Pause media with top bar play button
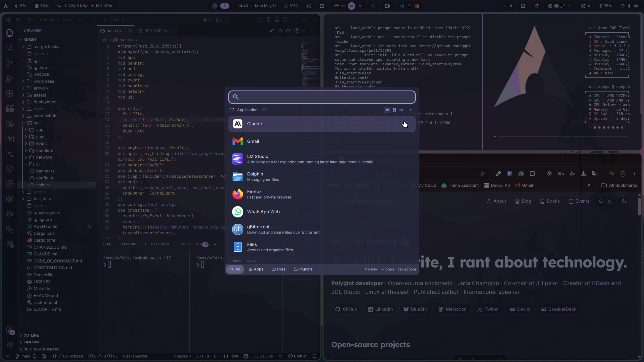644x362 pixels. point(352,6)
